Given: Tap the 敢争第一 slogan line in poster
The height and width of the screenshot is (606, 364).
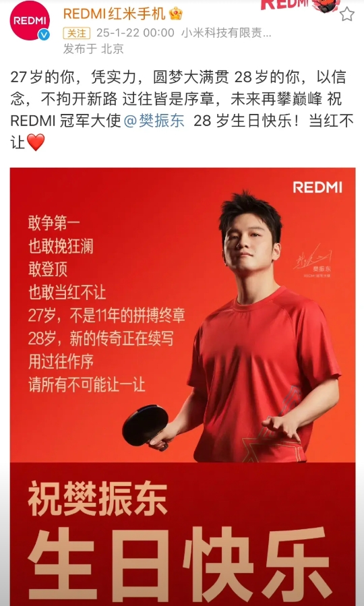Looking at the screenshot, I should click(54, 223).
